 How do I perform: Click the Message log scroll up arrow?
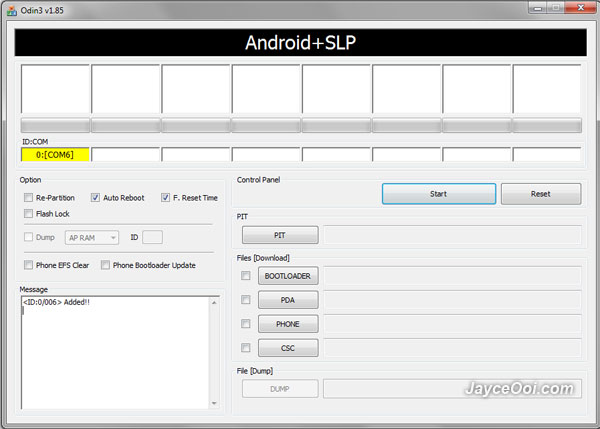pyautogui.click(x=214, y=303)
